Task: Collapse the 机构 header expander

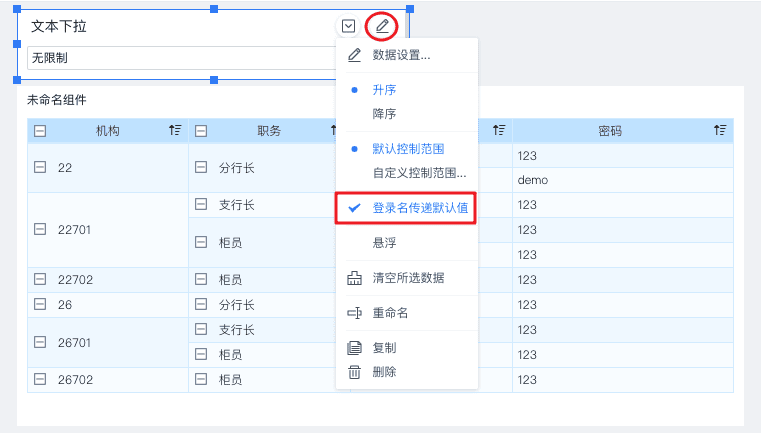Action: (40, 131)
